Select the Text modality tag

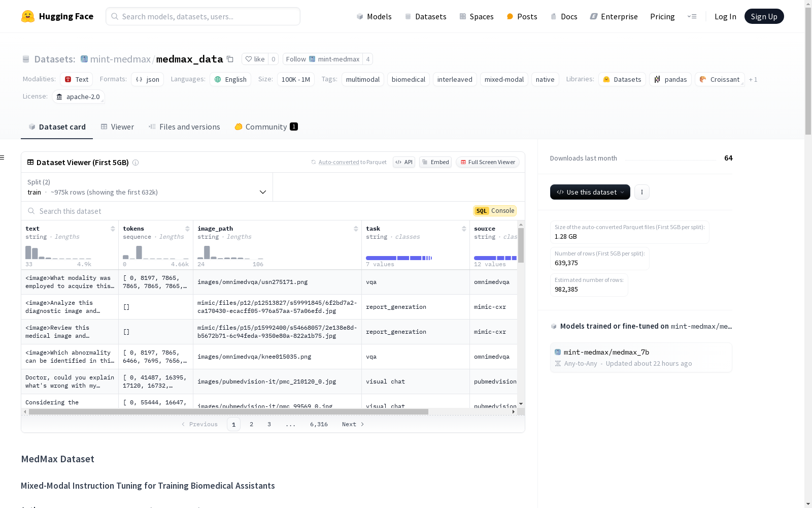[x=77, y=79]
